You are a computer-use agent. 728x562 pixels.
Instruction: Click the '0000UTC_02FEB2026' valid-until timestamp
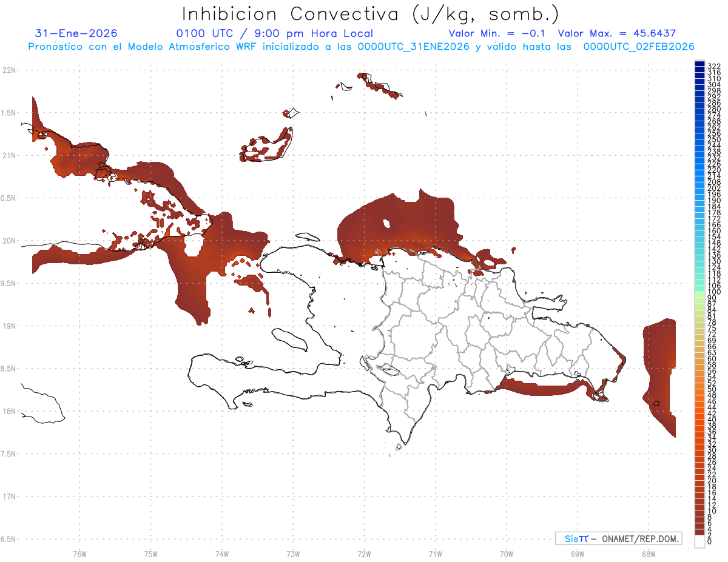tap(639, 47)
